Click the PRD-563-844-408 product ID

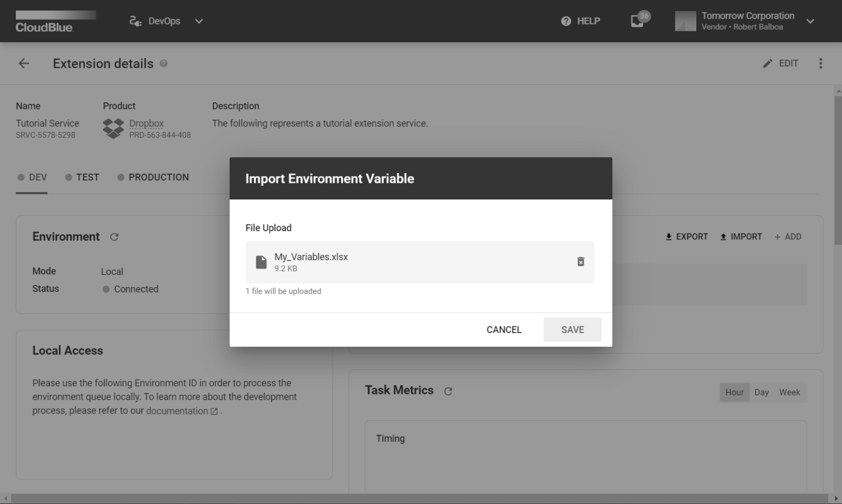click(x=160, y=135)
